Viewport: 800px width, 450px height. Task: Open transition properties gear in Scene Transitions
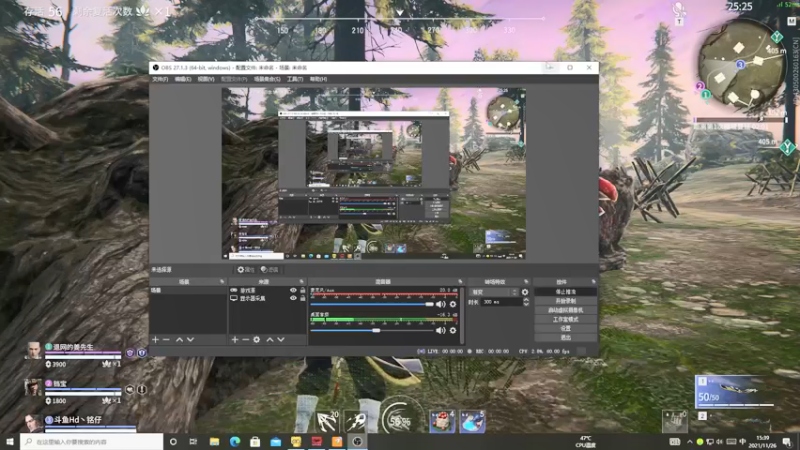[525, 292]
